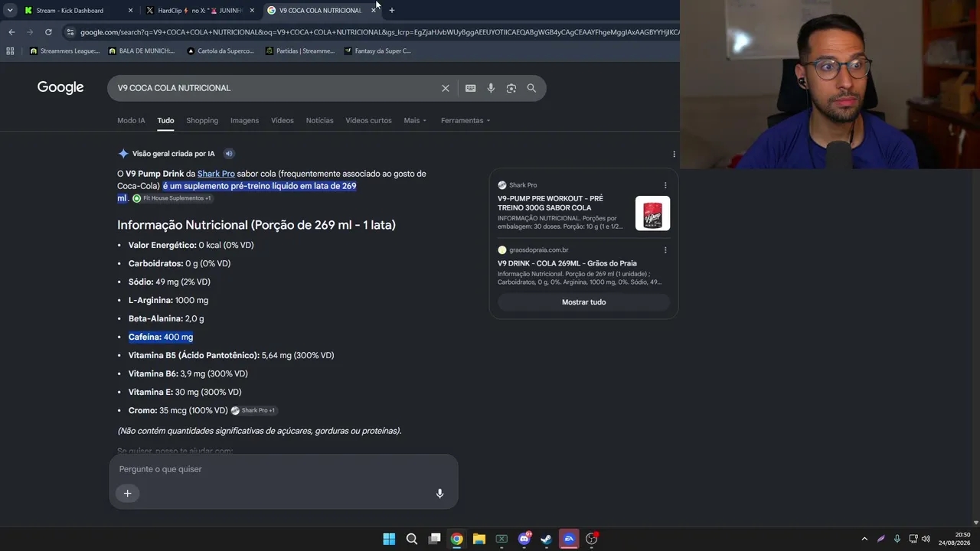
Task: Open Fantasy da Super C... bookmark
Action: [378, 51]
